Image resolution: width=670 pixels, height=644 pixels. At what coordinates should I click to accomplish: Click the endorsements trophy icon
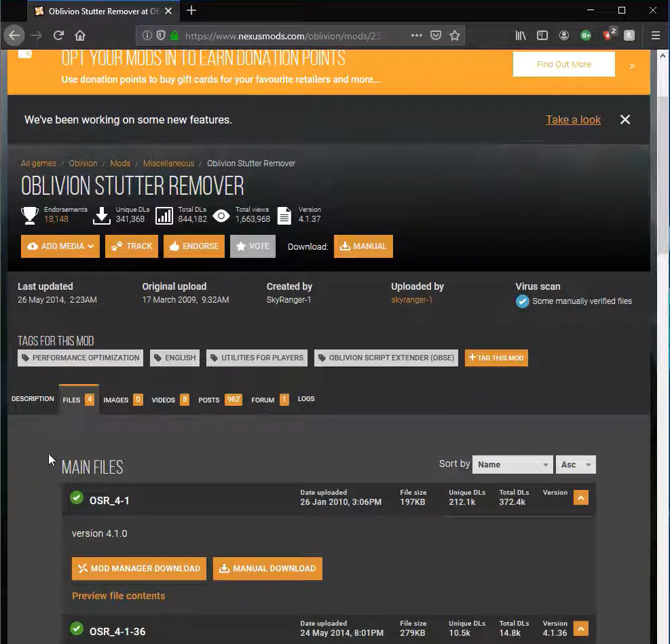click(30, 215)
